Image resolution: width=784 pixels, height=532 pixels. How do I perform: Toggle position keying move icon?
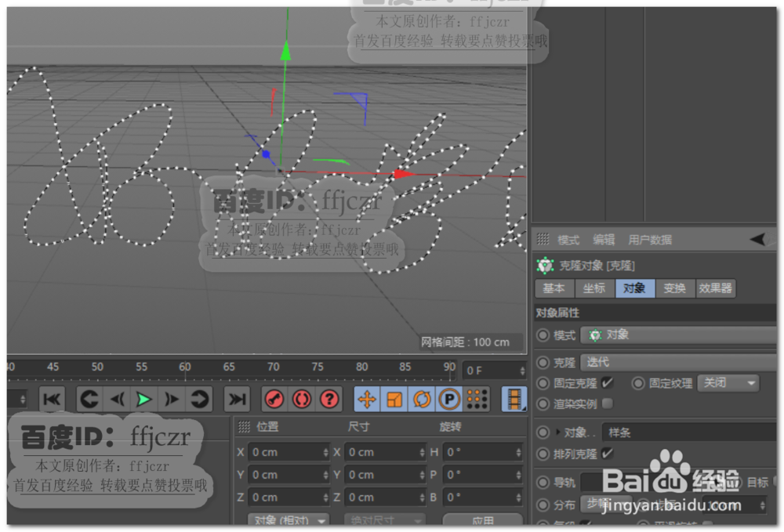pyautogui.click(x=368, y=399)
